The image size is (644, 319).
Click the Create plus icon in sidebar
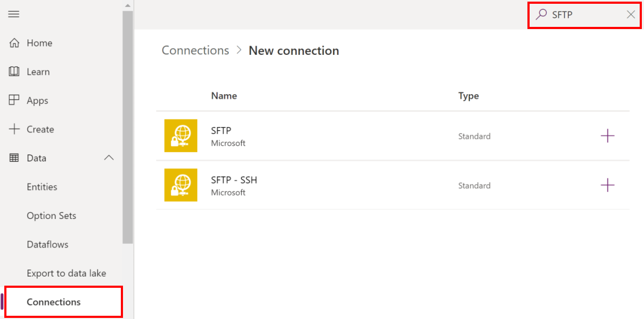(14, 129)
